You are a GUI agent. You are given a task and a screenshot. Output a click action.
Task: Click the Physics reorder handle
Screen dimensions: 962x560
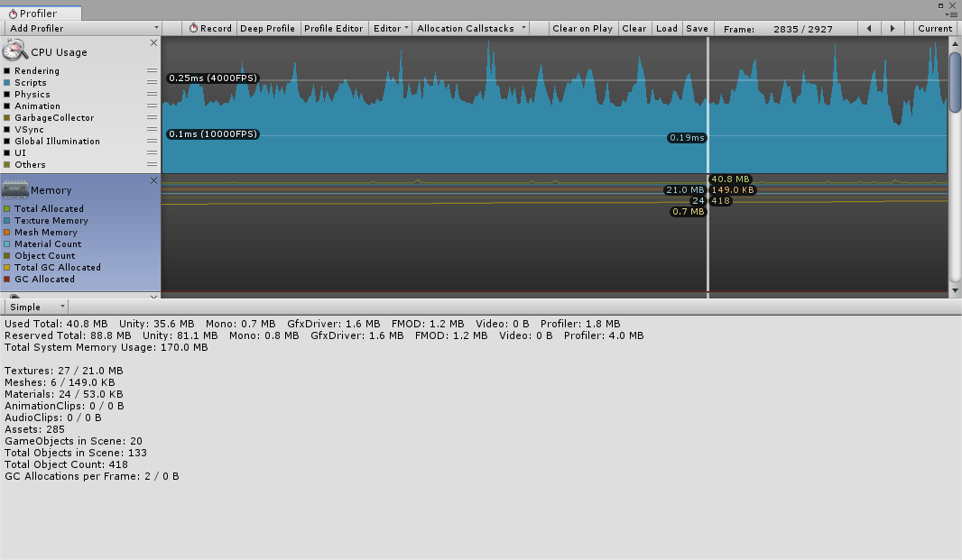pyautogui.click(x=152, y=94)
